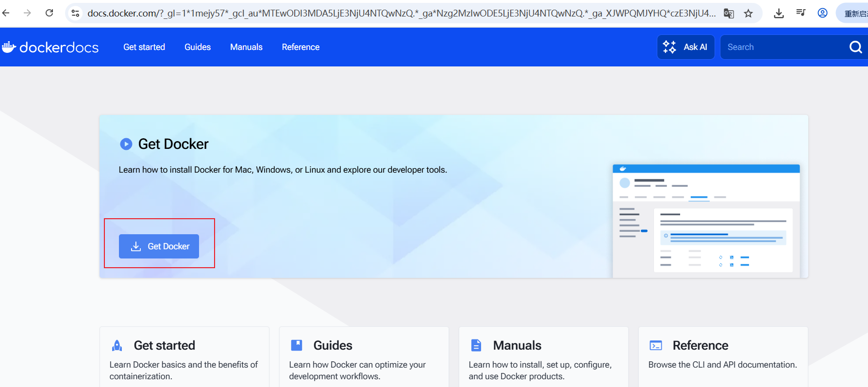Open Manuals in top navigation

tap(246, 47)
